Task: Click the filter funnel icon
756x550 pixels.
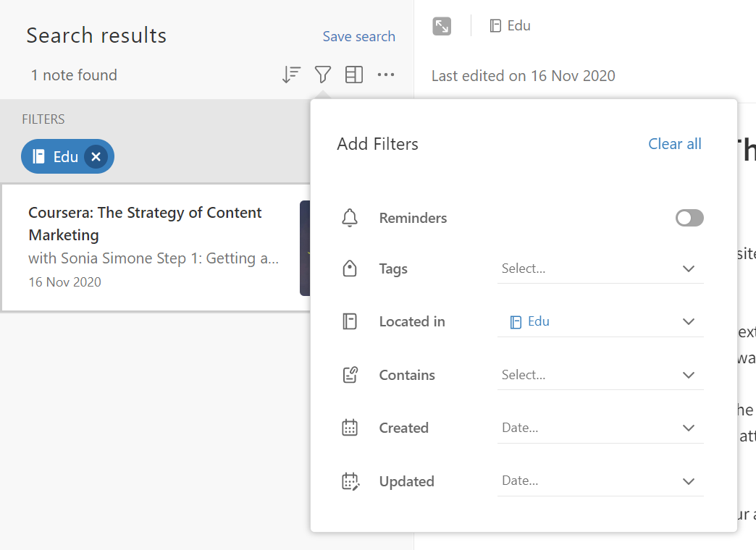Action: (x=323, y=75)
